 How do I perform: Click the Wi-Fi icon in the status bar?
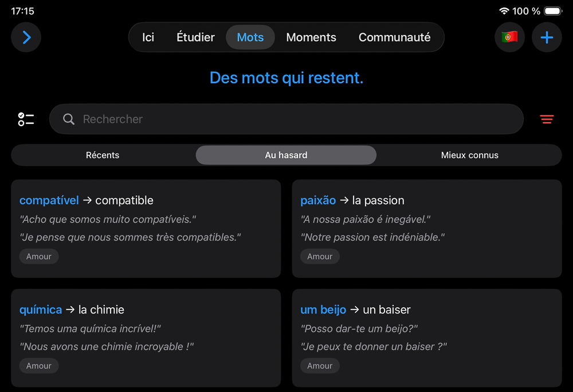click(x=505, y=10)
